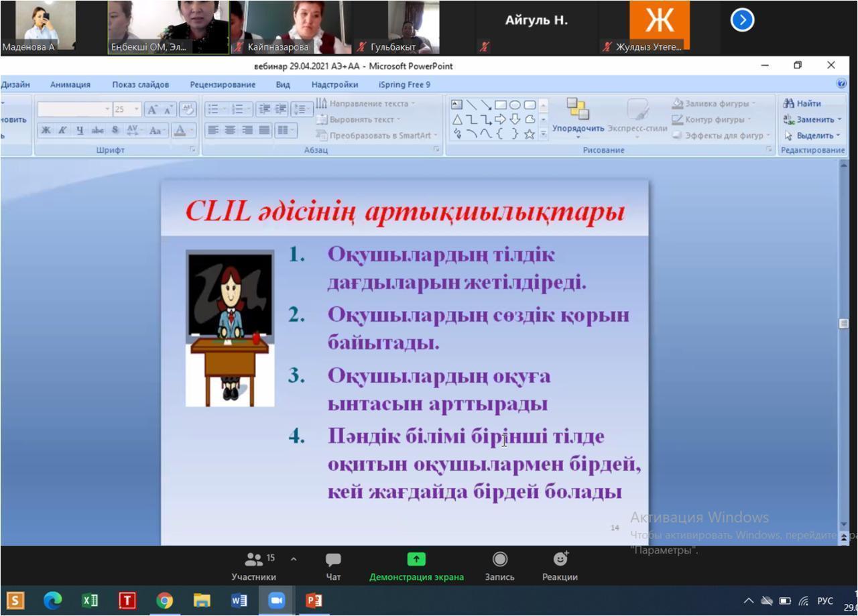
Task: Toggle underline Ч formatting
Action: tap(80, 131)
